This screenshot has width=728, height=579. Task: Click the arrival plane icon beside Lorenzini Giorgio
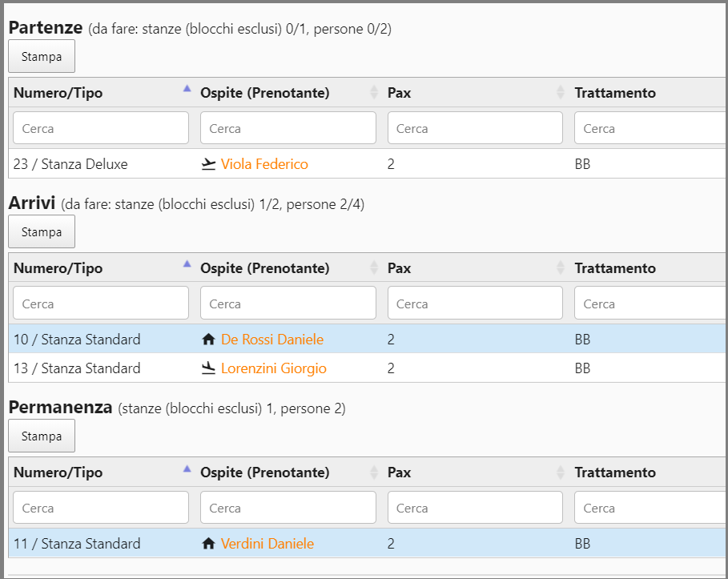(209, 368)
